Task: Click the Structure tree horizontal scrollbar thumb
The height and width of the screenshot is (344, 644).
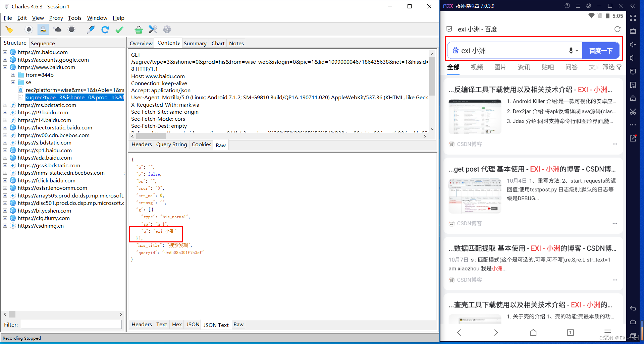Action: 12,314
